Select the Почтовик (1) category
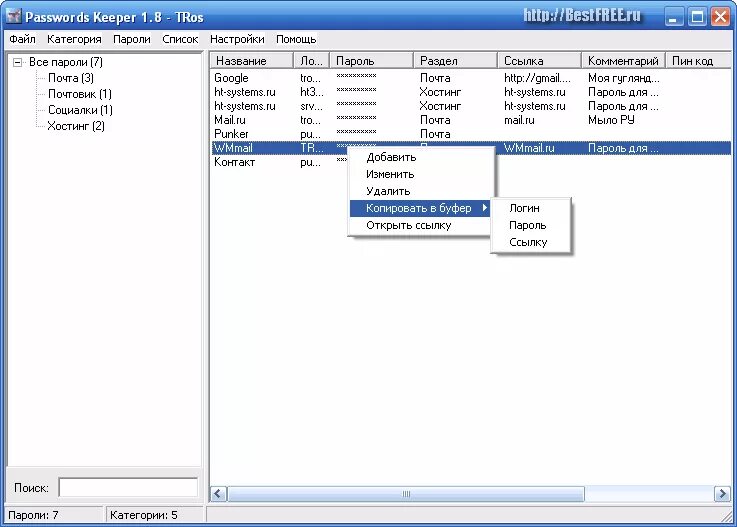The width and height of the screenshot is (737, 527). click(80, 94)
